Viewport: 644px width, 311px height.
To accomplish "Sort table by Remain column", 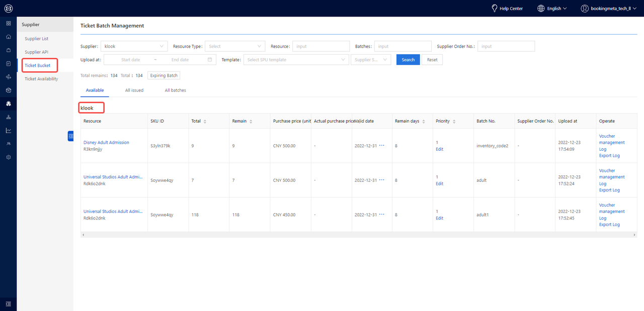I will pyautogui.click(x=251, y=122).
